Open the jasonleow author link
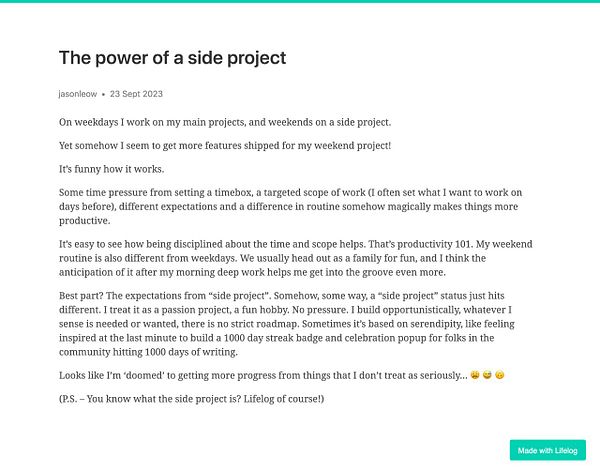 (x=78, y=94)
